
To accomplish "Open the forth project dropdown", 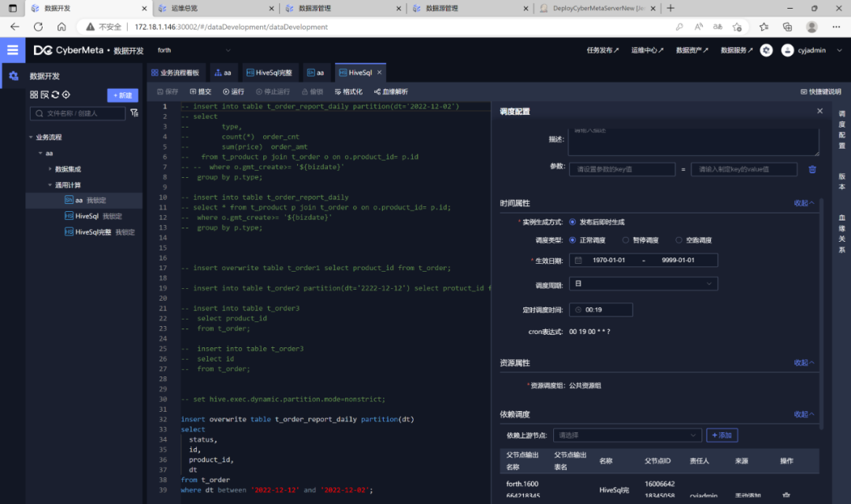I will tap(193, 50).
